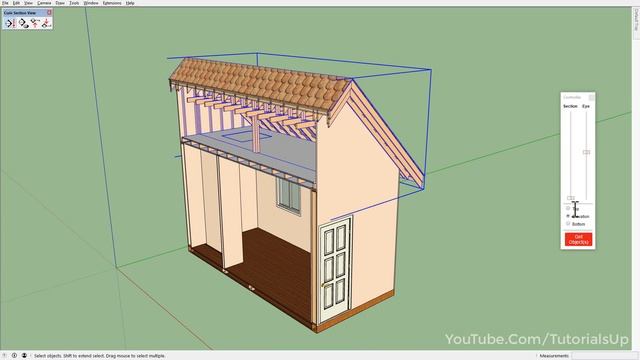Select the Bottom radio option
640x360 pixels.
pos(568,224)
